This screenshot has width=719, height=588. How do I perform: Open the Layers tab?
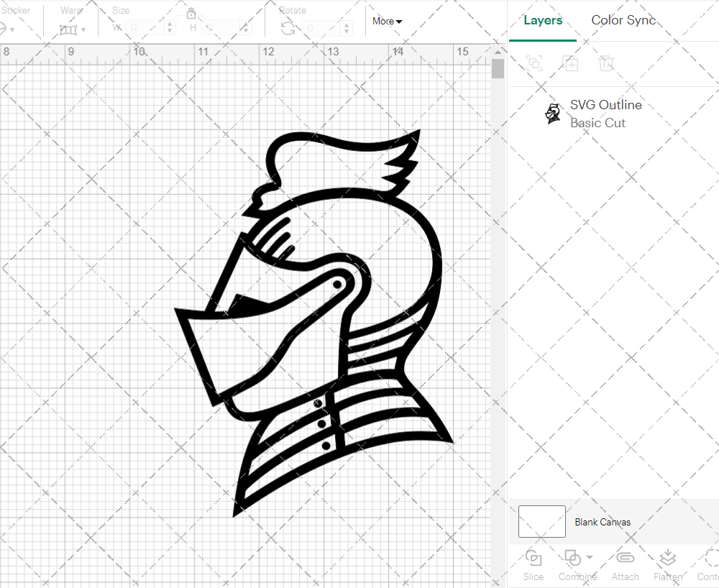543,20
